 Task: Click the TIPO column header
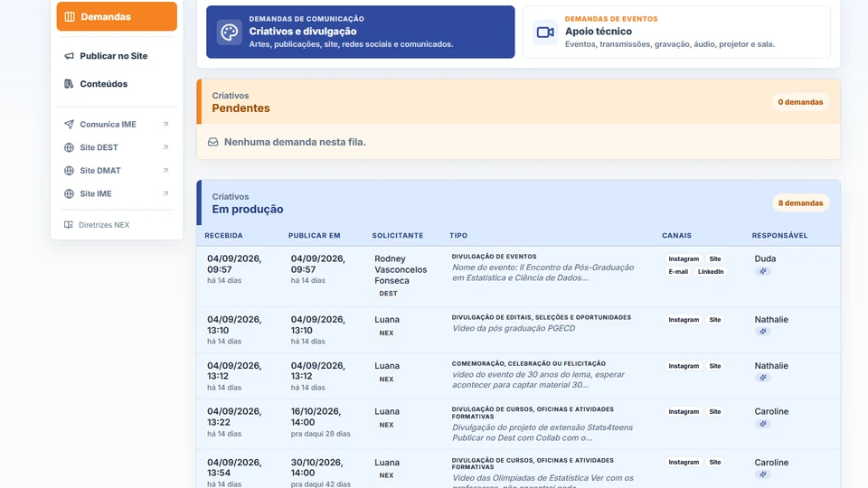458,236
